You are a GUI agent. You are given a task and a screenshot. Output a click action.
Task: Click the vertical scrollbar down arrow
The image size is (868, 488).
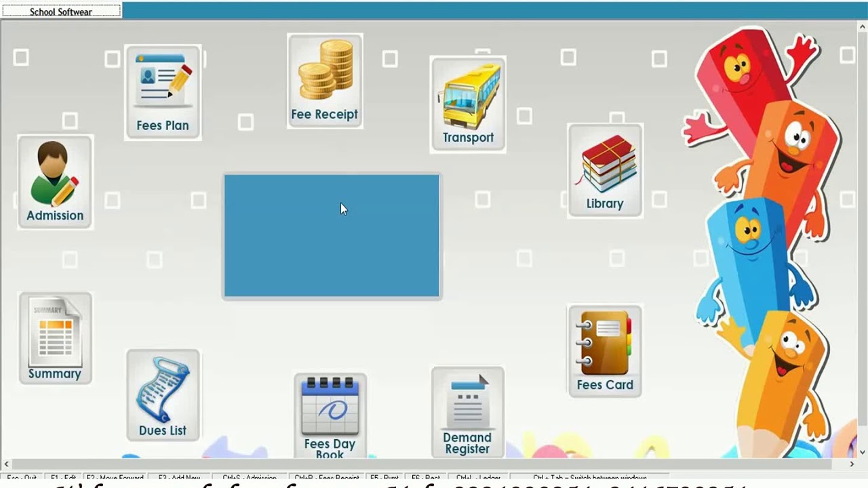point(863,452)
